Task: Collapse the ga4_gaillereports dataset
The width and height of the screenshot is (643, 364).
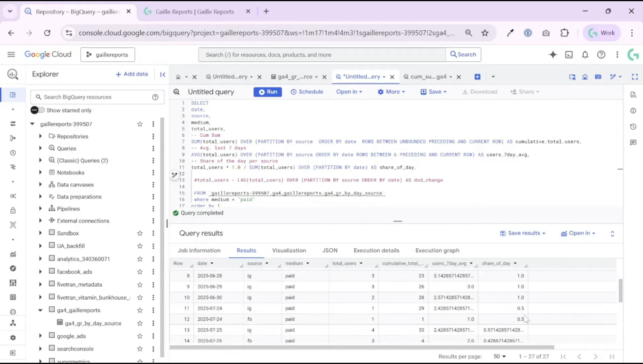Action: [x=40, y=310]
